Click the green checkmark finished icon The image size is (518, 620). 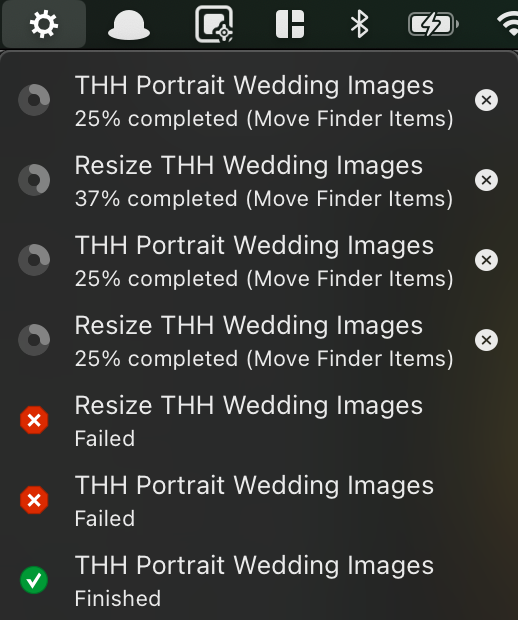point(34,580)
